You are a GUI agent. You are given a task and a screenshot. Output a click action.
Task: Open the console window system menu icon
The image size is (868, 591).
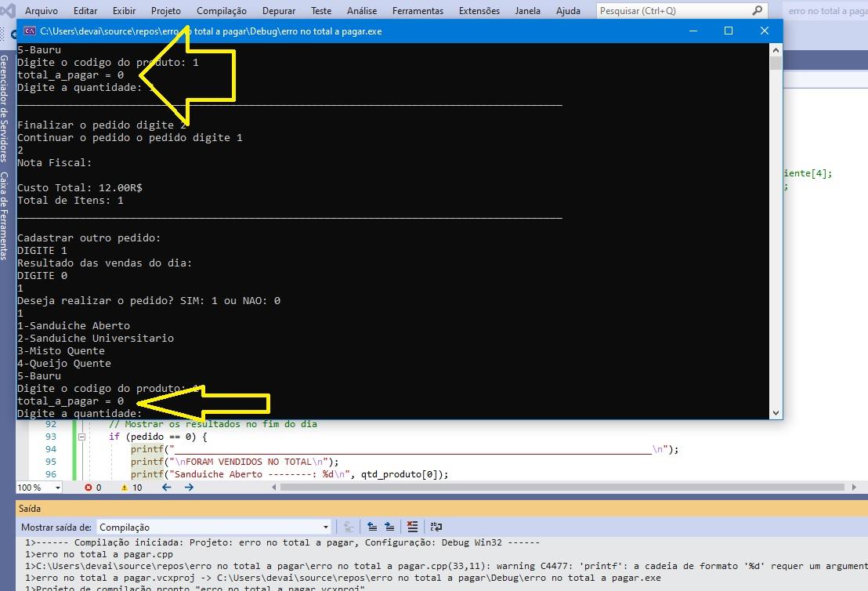(29, 31)
